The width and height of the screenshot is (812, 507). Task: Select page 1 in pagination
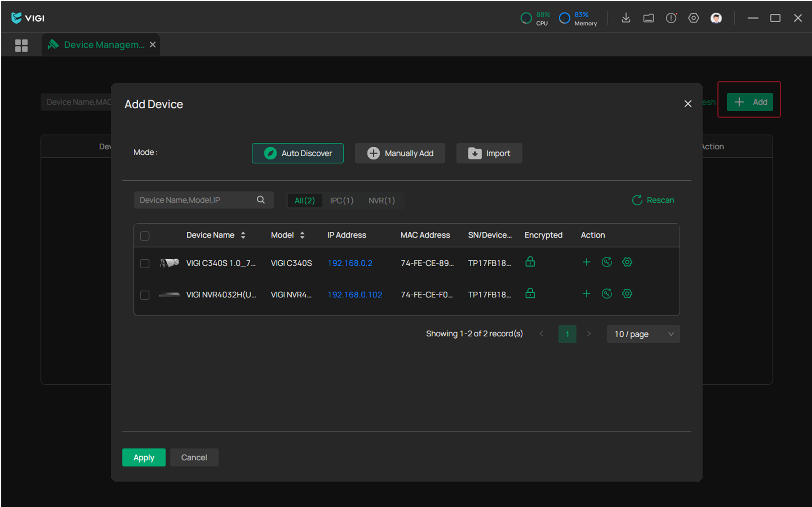[567, 334]
